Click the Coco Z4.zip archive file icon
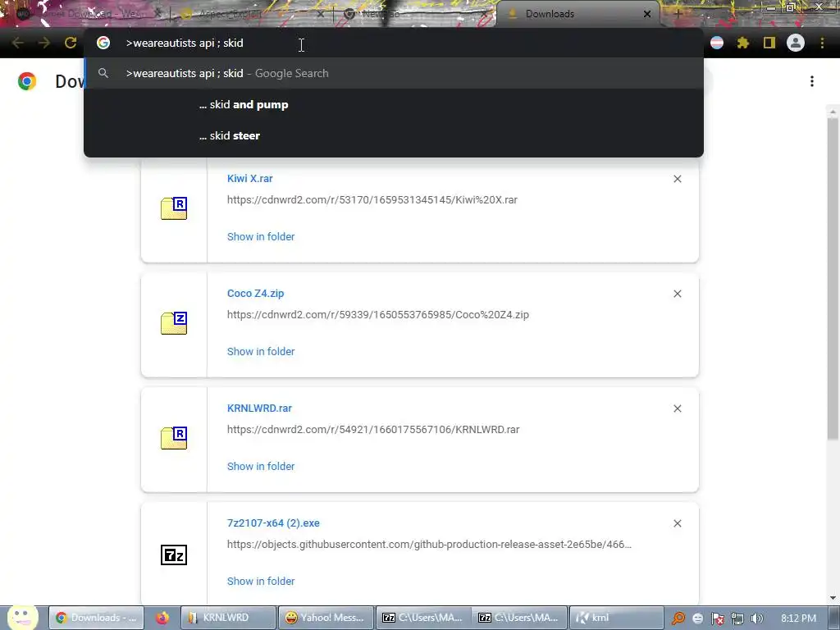Screen dimensions: 840x630 pyautogui.click(x=174, y=323)
